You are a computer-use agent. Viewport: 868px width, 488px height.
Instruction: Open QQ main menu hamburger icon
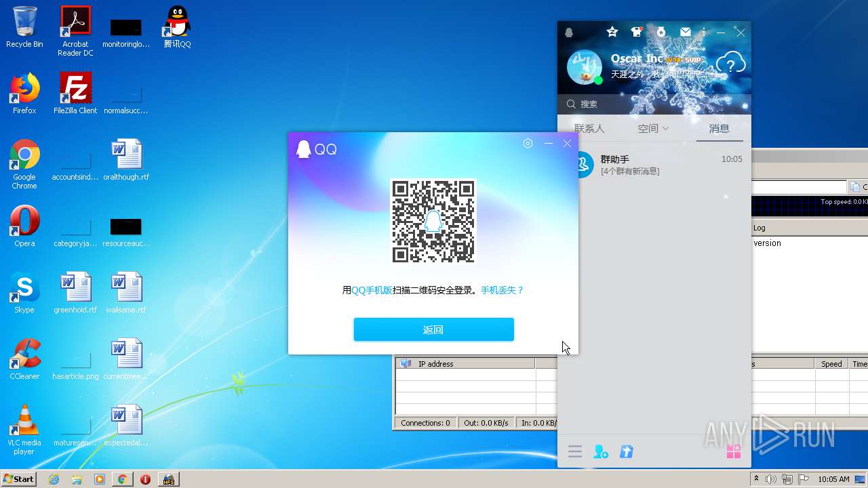click(575, 451)
